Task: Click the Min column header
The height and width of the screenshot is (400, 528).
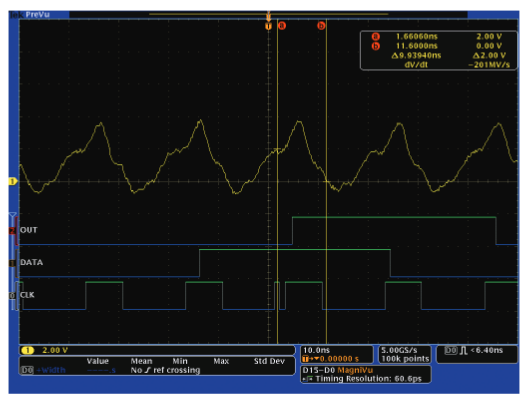Action: pos(180,361)
